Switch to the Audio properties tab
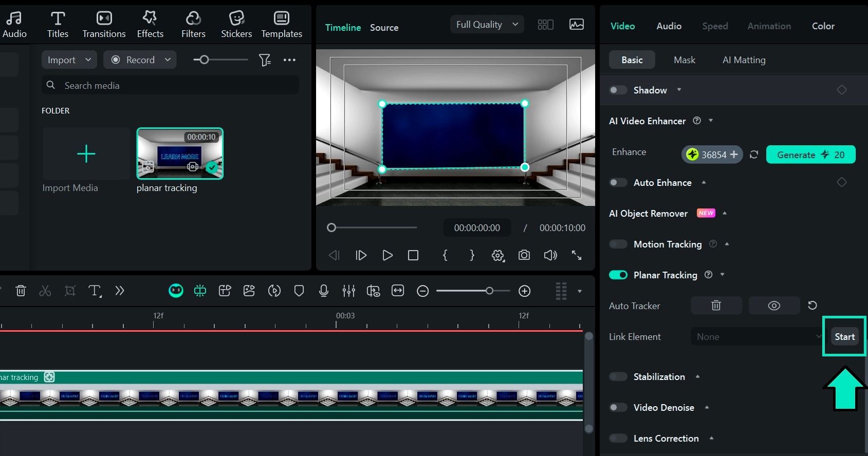The width and height of the screenshot is (868, 456). coord(669,26)
